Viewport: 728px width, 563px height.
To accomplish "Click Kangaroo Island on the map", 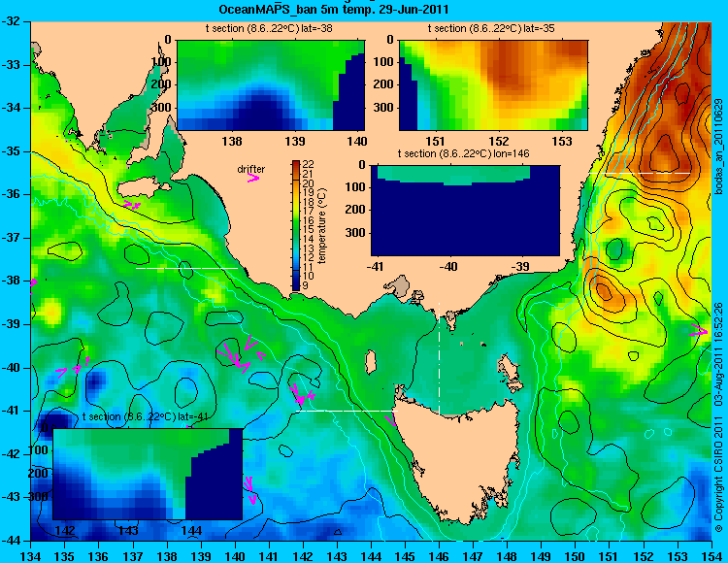I will tap(142, 189).
